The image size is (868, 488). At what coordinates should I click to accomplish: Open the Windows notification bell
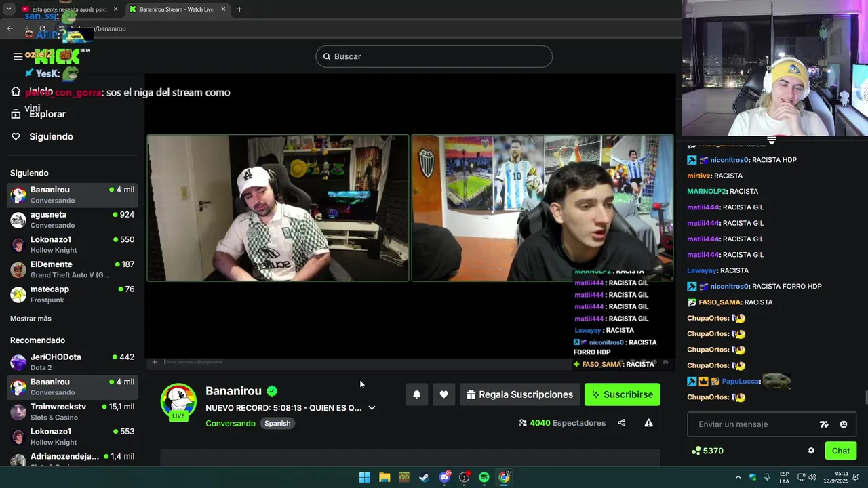pyautogui.click(x=856, y=477)
